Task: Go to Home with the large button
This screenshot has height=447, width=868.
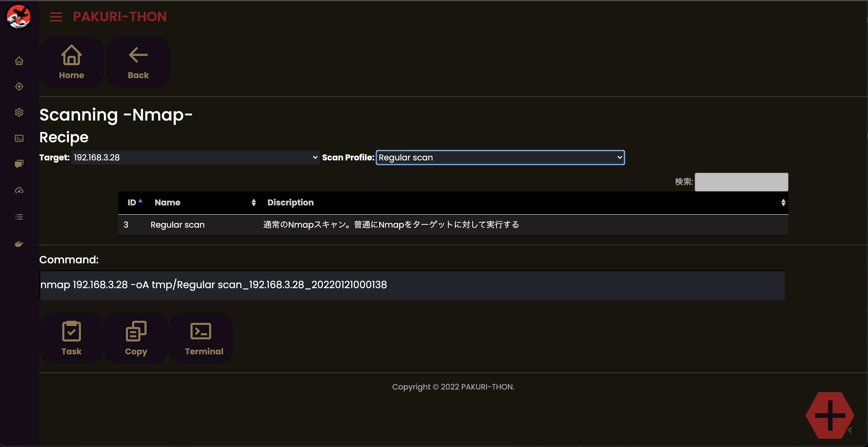Action: (x=71, y=62)
